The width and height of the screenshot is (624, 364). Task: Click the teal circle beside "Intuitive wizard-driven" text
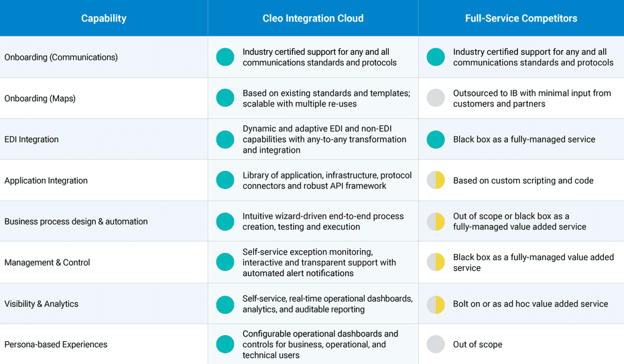pyautogui.click(x=225, y=221)
